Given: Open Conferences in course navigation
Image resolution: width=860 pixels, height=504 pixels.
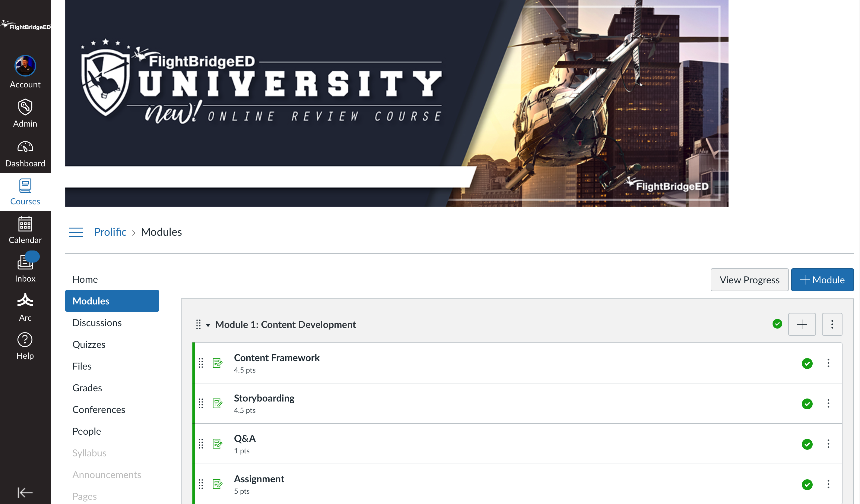Looking at the screenshot, I should (99, 409).
